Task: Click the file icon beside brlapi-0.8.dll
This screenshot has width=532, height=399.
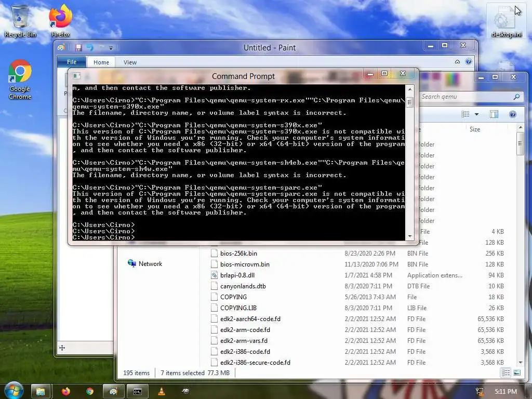Action: (x=214, y=275)
